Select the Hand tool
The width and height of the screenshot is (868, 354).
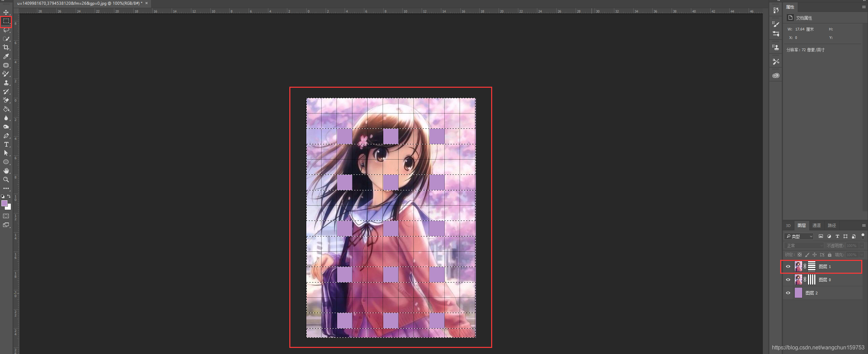[x=6, y=171]
